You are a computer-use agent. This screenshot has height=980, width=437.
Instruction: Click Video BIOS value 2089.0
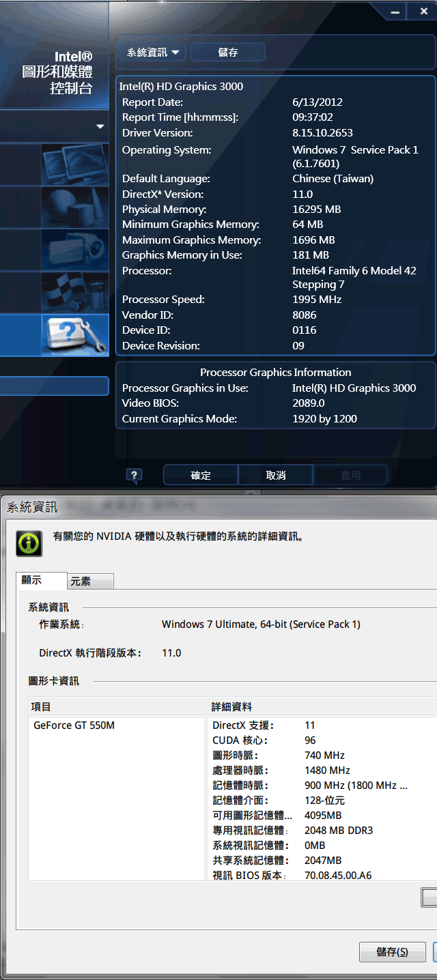(x=309, y=403)
